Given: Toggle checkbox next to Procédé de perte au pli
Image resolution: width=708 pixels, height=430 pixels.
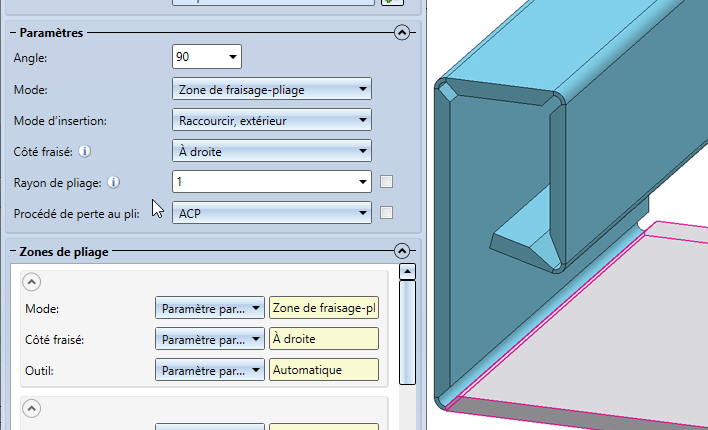Looking at the screenshot, I should pyautogui.click(x=387, y=212).
